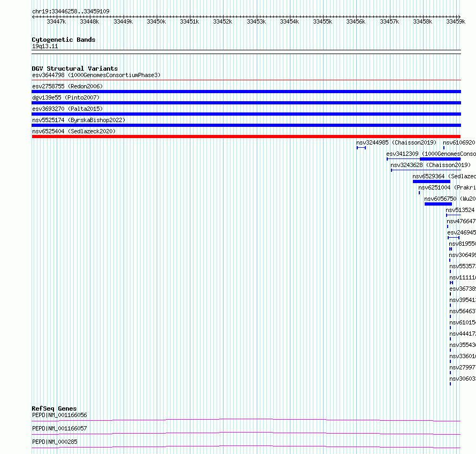This screenshot has height=454, width=476.
Task: Click the 33450k ruler tick label
Action: 156,21
